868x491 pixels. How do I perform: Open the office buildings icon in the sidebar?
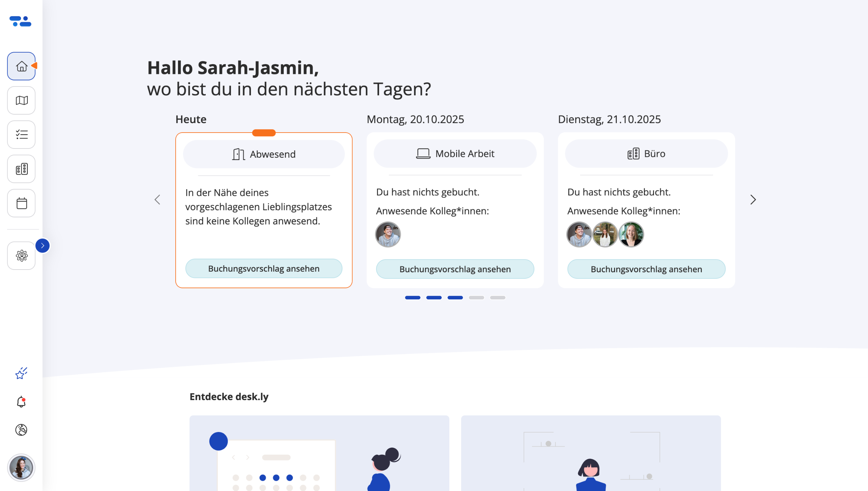pyautogui.click(x=21, y=169)
